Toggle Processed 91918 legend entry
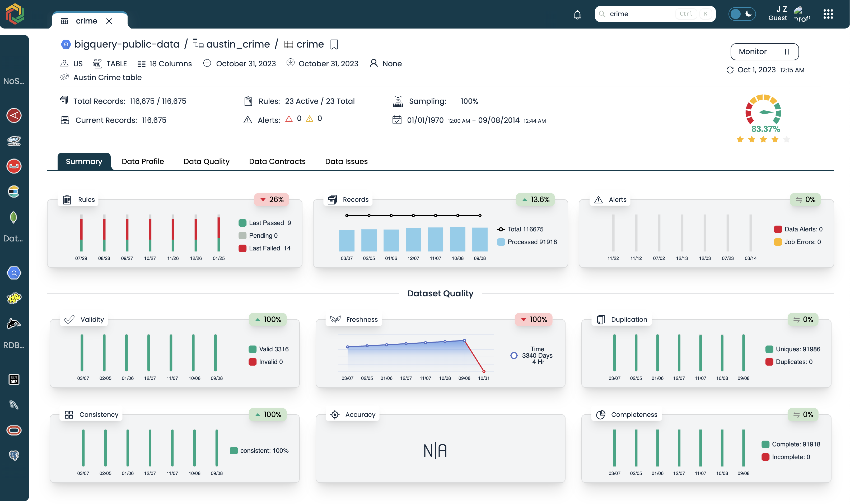Screen dimensions: 850x504 (527, 242)
